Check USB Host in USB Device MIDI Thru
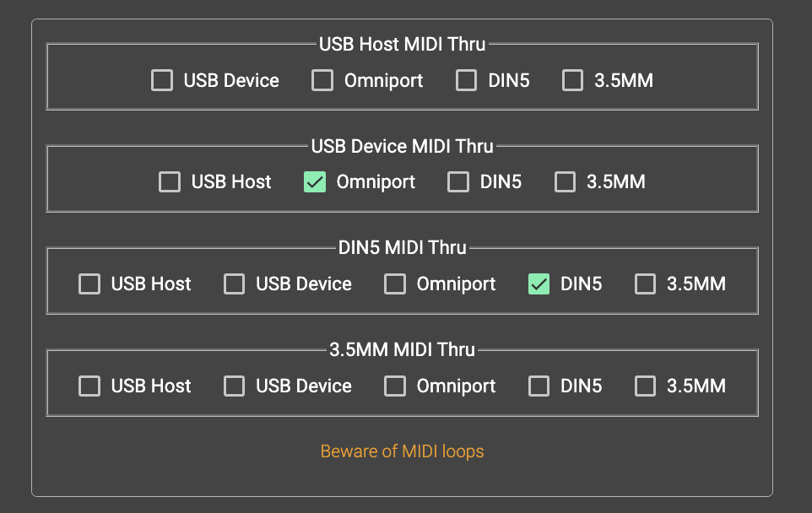Image resolution: width=812 pixels, height=513 pixels. point(170,182)
